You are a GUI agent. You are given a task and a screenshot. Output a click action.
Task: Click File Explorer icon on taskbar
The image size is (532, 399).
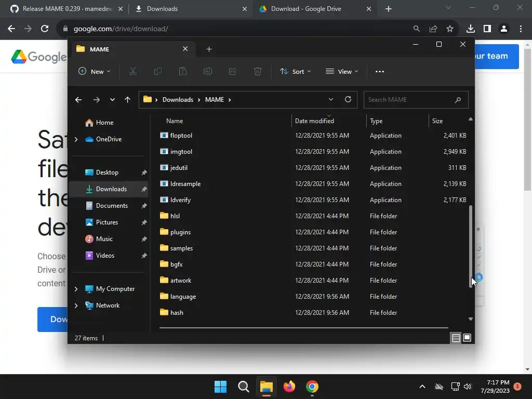[x=267, y=387]
